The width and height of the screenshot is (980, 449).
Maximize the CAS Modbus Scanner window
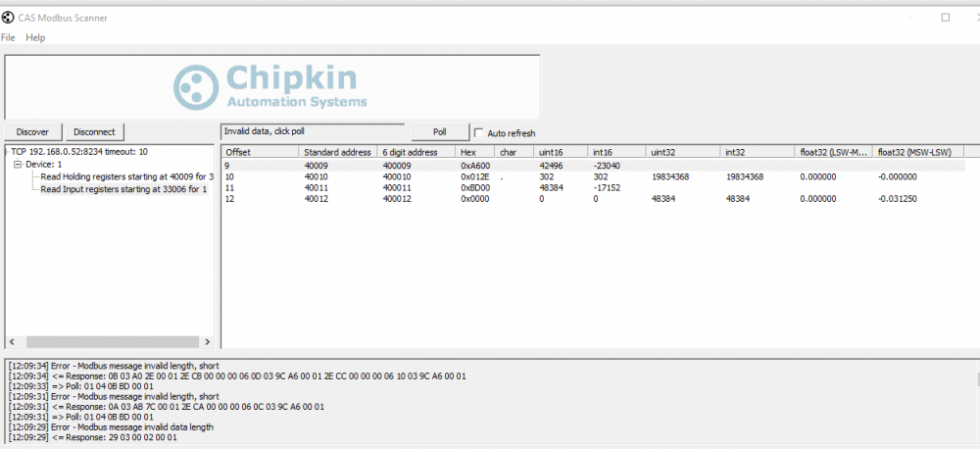tap(946, 18)
